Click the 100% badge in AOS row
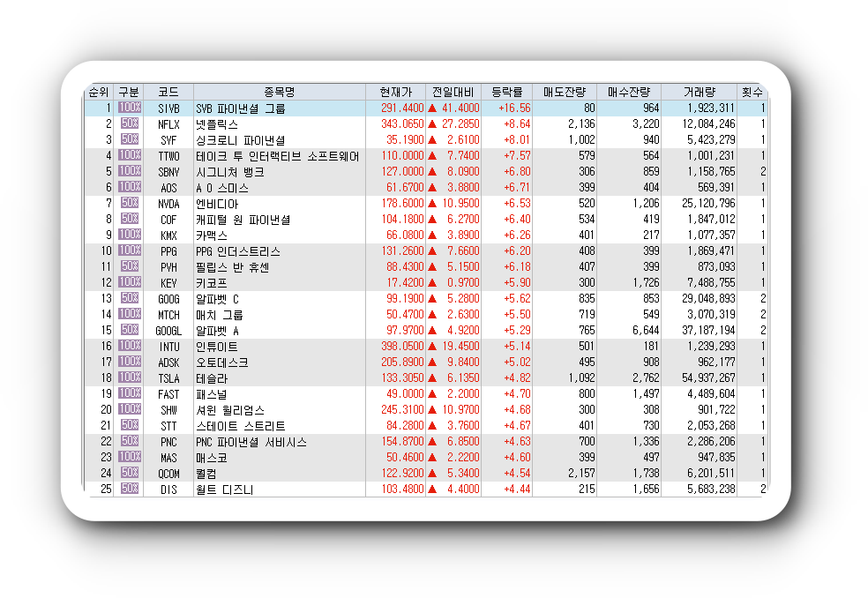The height and width of the screenshot is (598, 868). coord(130,187)
